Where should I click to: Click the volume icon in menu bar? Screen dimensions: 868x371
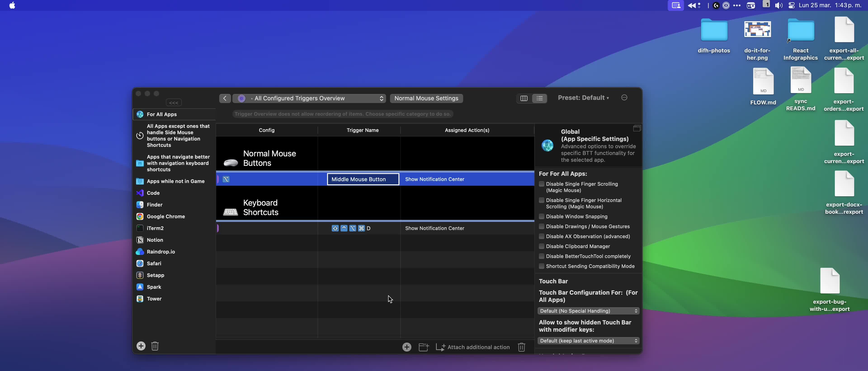pos(779,5)
